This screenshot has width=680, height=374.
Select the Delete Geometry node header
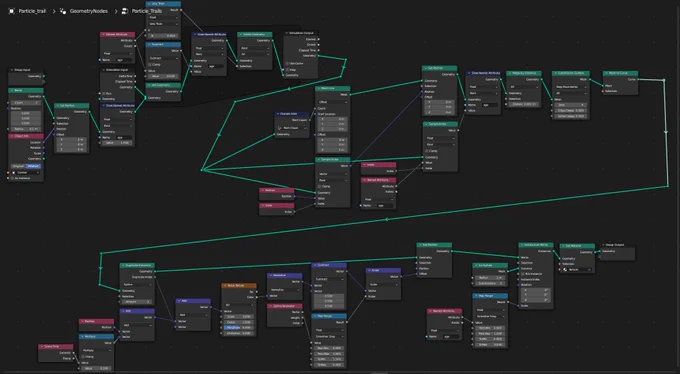(x=255, y=34)
